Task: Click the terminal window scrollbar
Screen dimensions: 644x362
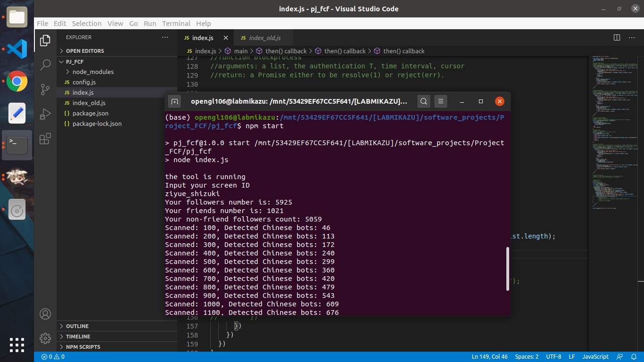Action: (508, 269)
